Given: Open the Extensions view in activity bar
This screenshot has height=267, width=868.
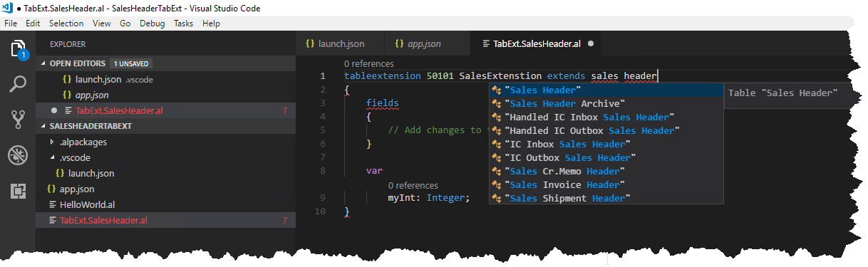Looking at the screenshot, I should (18, 191).
